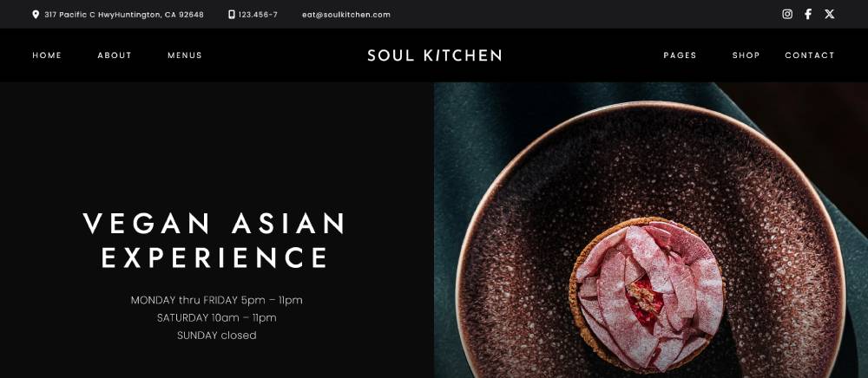Screen dimensions: 868x378
Task: Email eat@soulkitchen.com link
Action: coord(346,15)
